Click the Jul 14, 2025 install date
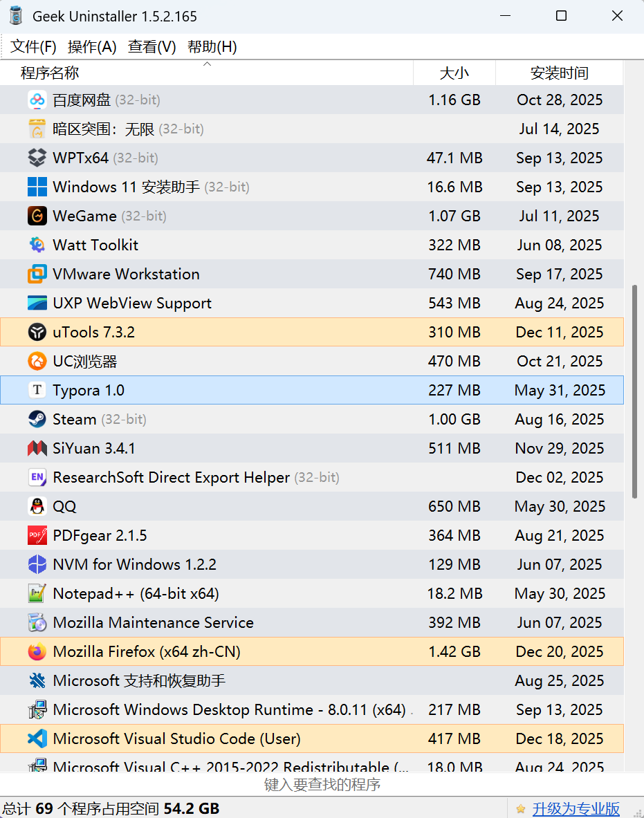Screen dimensions: 644x818 coord(560,129)
